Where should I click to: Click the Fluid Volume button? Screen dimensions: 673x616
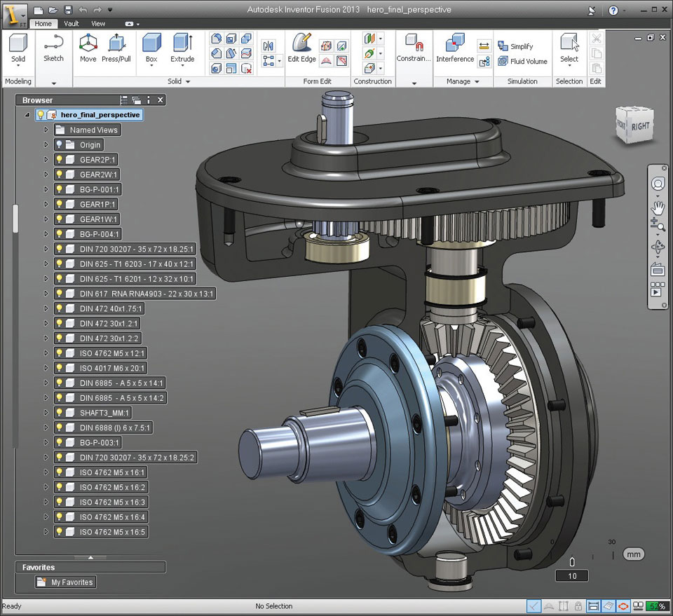pyautogui.click(x=522, y=62)
